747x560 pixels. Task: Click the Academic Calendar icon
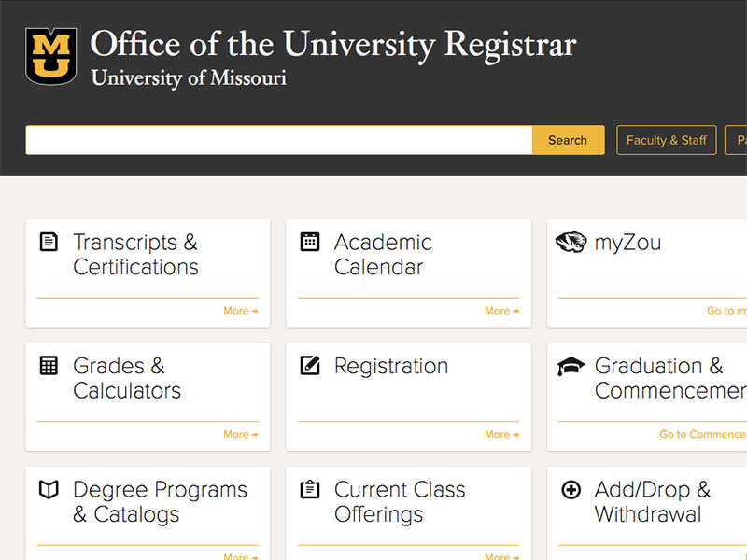click(310, 242)
